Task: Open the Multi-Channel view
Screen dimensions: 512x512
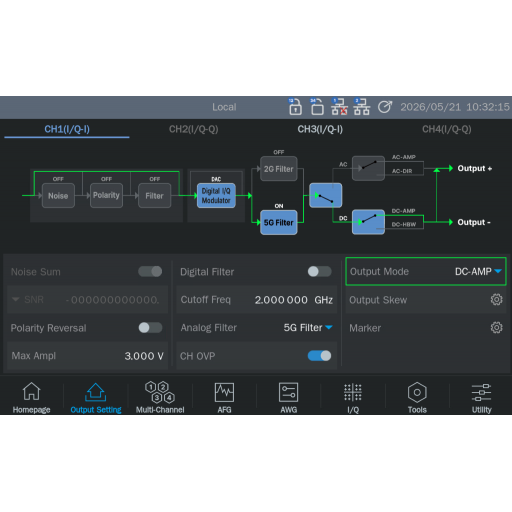Action: pyautogui.click(x=160, y=397)
